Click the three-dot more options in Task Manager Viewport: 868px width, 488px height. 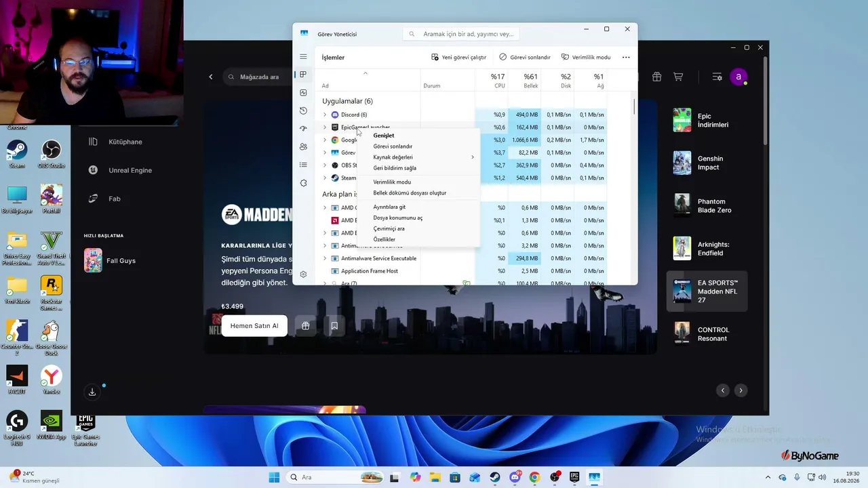tap(626, 58)
